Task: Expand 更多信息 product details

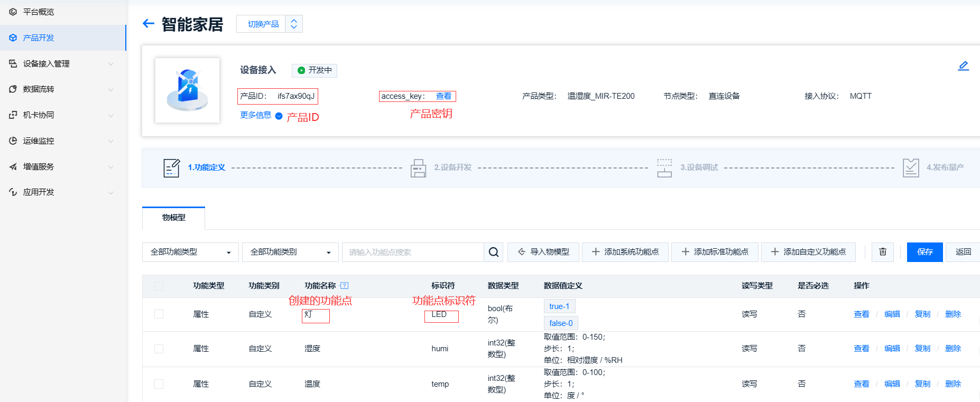Action: pos(261,115)
